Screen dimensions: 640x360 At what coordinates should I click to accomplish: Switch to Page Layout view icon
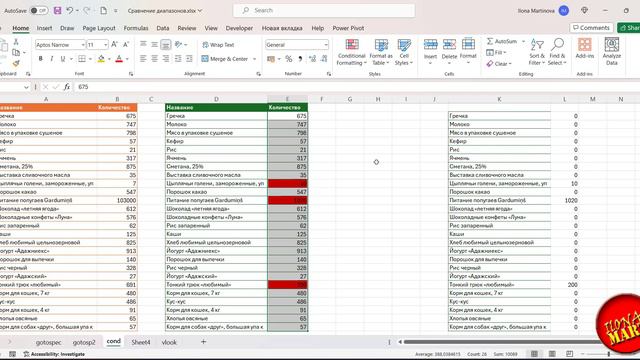tap(552, 354)
